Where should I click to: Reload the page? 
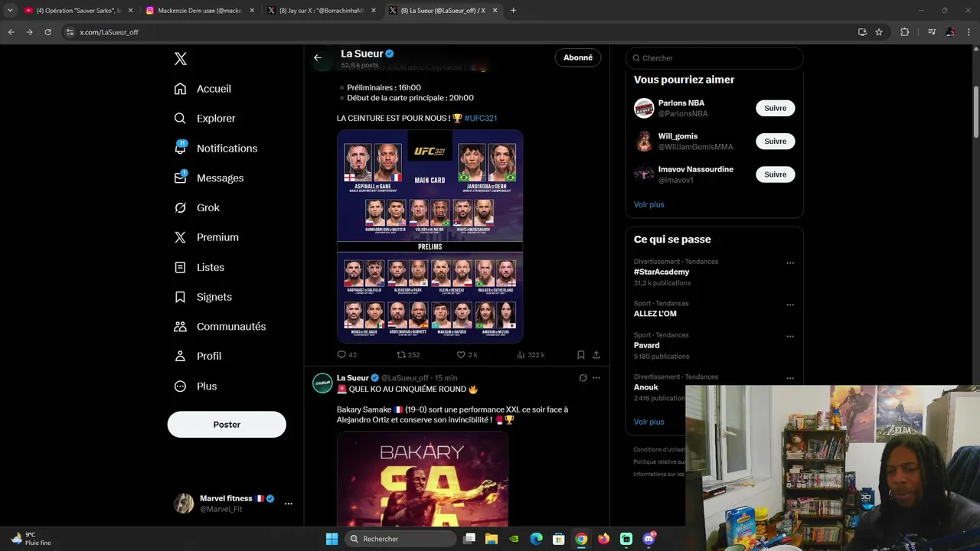pyautogui.click(x=47, y=32)
